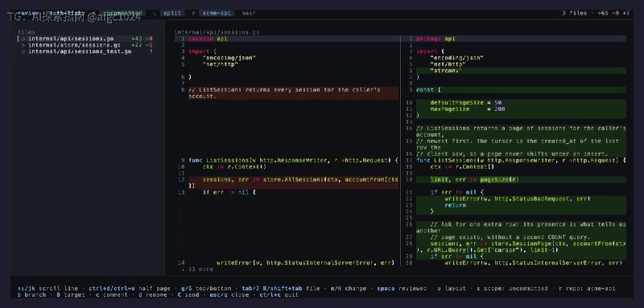Click the added 'const (' line

(521, 90)
